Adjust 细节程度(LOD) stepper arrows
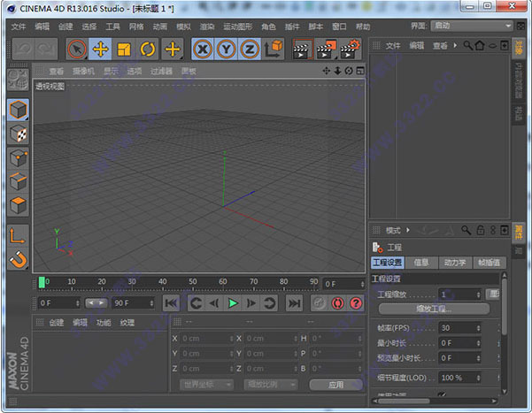Viewport: 532px width, 413px height. click(x=478, y=378)
